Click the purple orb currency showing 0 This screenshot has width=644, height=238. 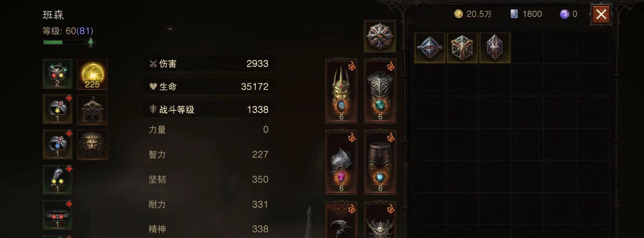tap(569, 14)
